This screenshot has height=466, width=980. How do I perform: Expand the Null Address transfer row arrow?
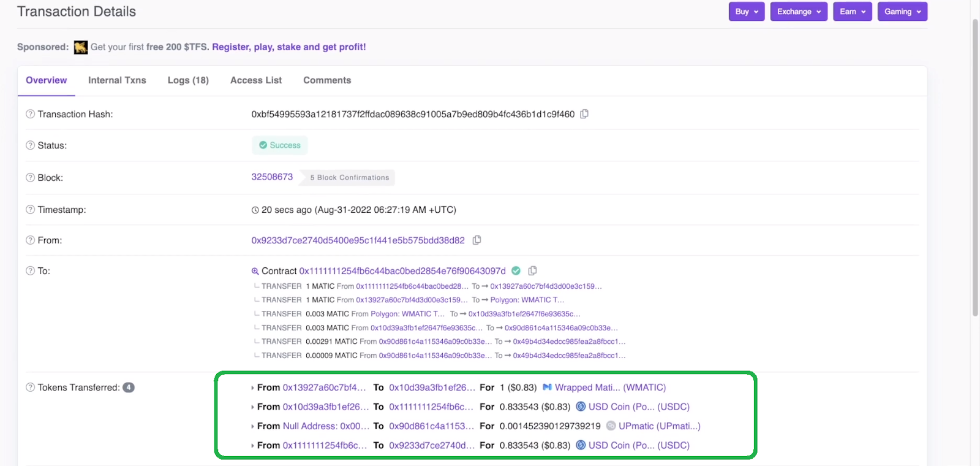(252, 427)
